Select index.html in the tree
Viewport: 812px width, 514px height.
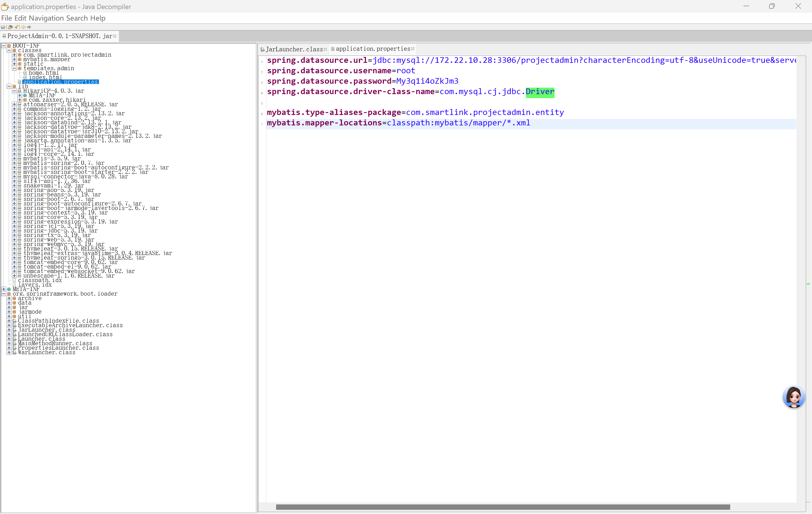click(45, 77)
